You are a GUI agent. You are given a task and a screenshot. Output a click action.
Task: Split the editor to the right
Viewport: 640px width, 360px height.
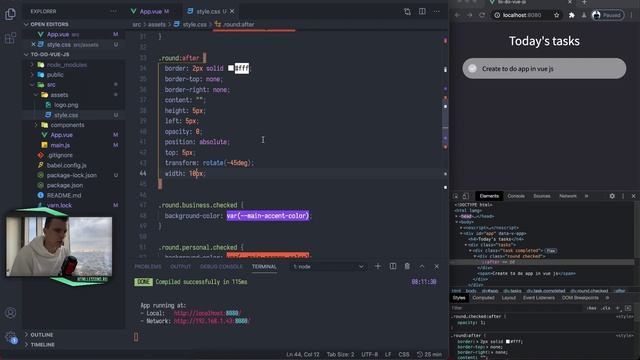coord(422,11)
